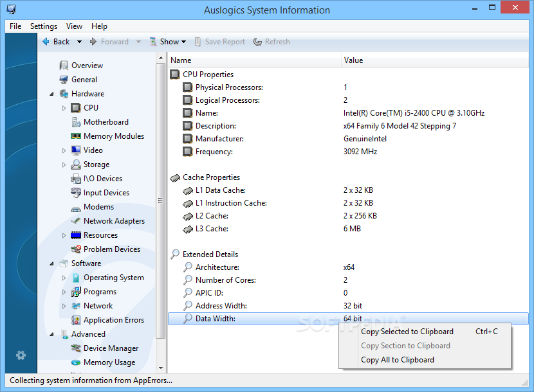This screenshot has width=534, height=392.
Task: Click the Refresh toolbar button
Action: pos(272,42)
